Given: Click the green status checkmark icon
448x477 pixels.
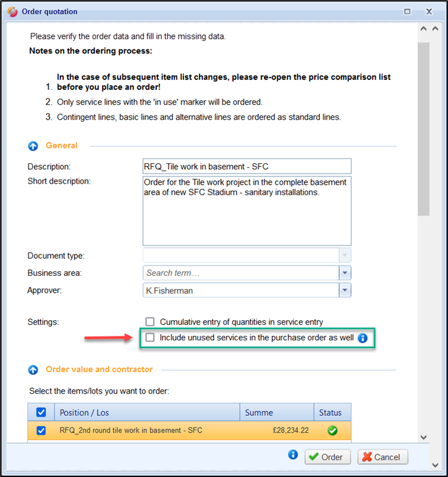Looking at the screenshot, I should (x=333, y=430).
